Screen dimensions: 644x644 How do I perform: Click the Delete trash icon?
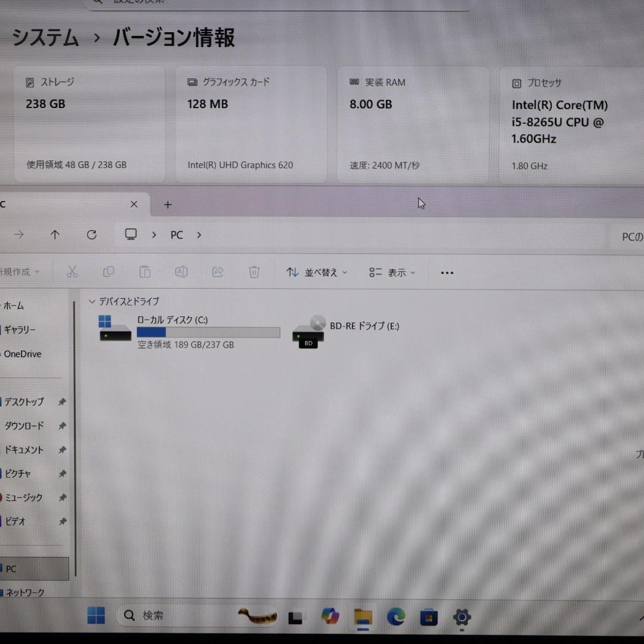254,271
